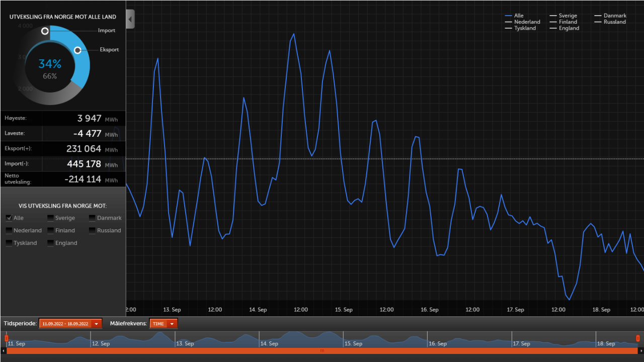Expand the frequency selector arrow
This screenshot has width=644, height=362.
point(172,323)
